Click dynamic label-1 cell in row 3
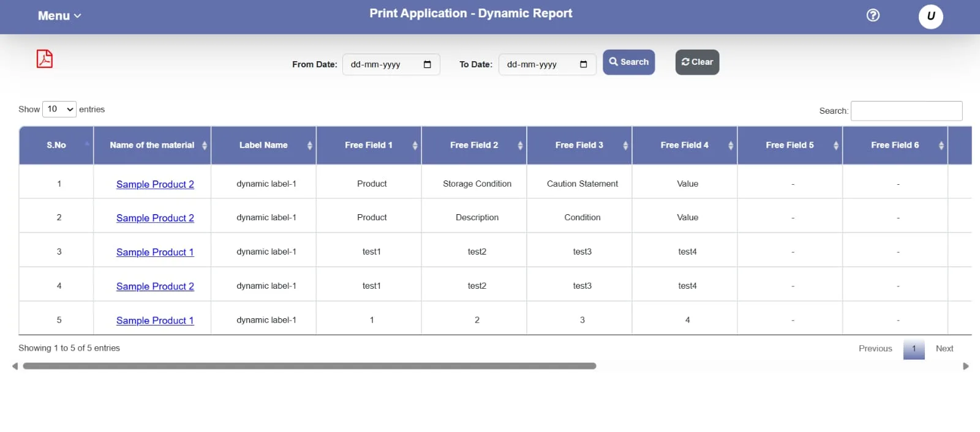The image size is (980, 432). pos(263,250)
